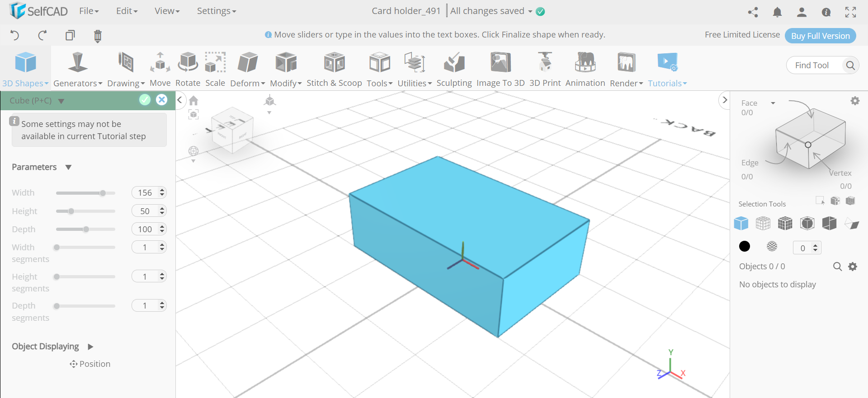Click the Copy objects icon
868x398 pixels.
coord(70,35)
